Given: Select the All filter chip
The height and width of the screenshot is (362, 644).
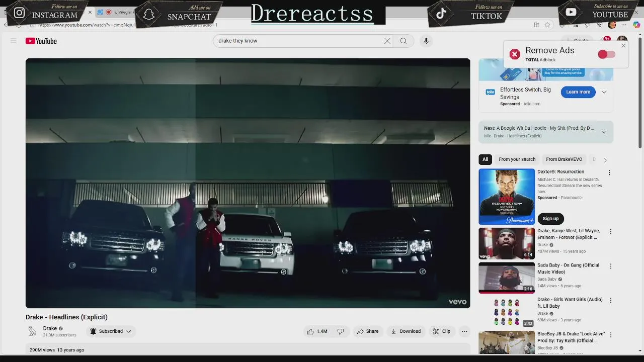Looking at the screenshot, I should (485, 159).
